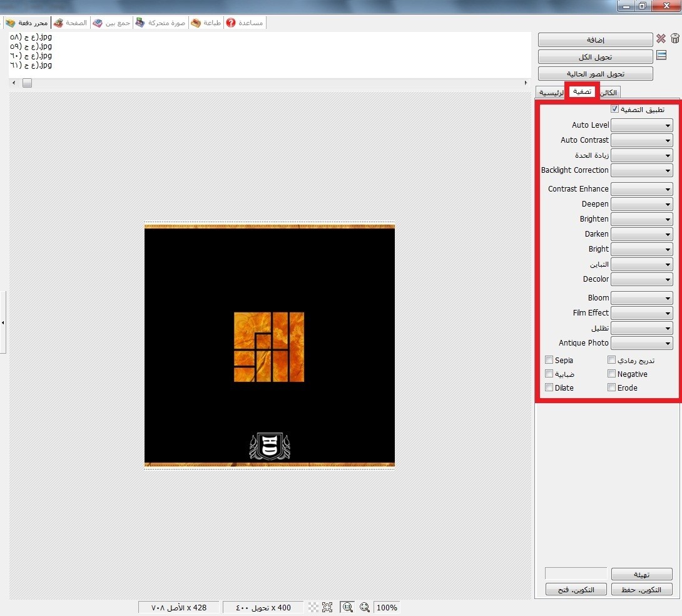Enable the Sepia checkbox

549,360
